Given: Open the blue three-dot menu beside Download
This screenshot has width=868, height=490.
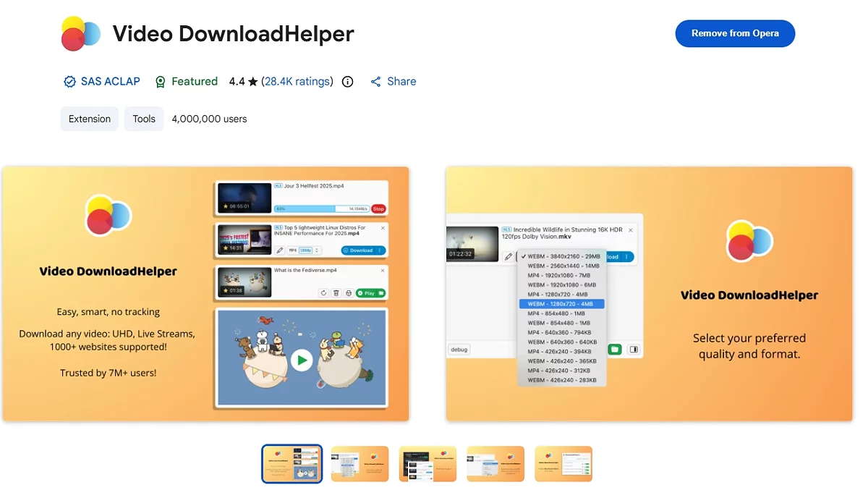Looking at the screenshot, I should pyautogui.click(x=380, y=250).
